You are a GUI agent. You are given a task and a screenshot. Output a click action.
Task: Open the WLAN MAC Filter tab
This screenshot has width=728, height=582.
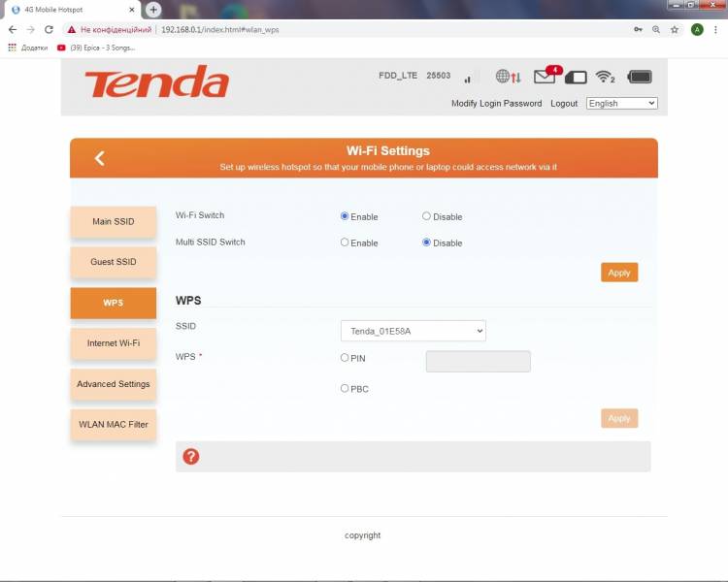113,425
